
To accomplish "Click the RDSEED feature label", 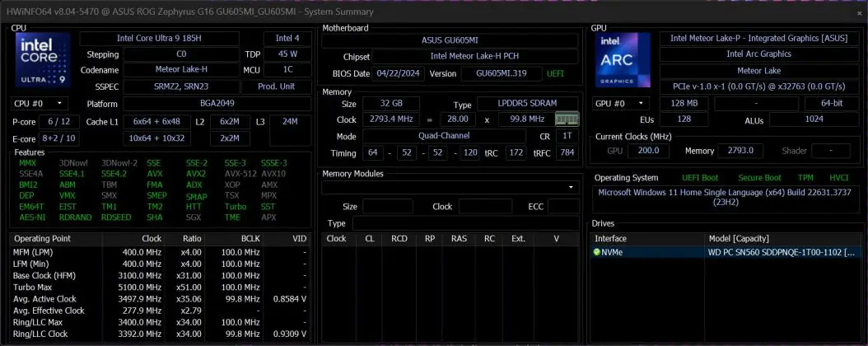I will click(x=116, y=217).
